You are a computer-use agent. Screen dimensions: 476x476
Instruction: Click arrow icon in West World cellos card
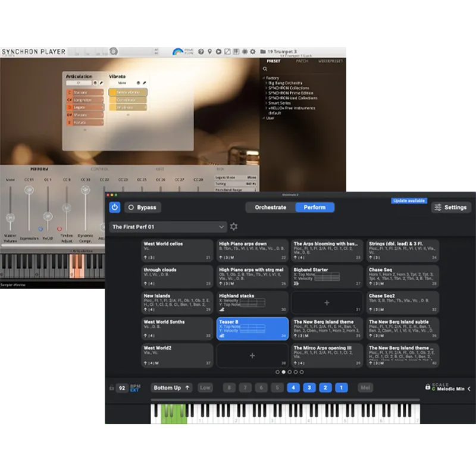point(145,258)
